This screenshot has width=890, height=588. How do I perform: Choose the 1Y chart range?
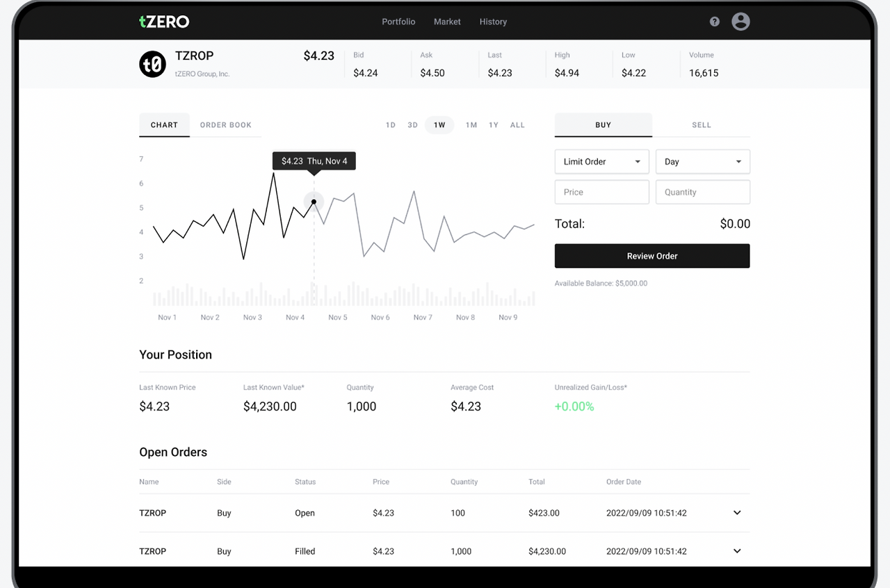(x=494, y=125)
